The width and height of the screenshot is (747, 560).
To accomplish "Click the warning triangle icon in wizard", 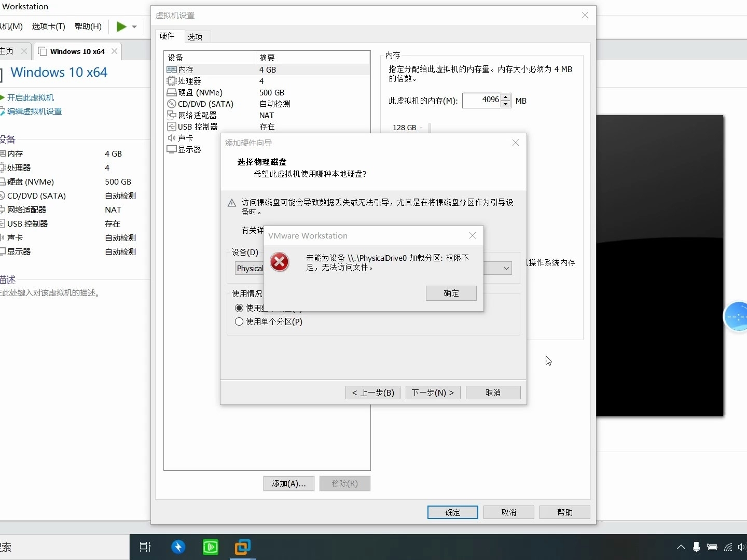I will coord(232,203).
